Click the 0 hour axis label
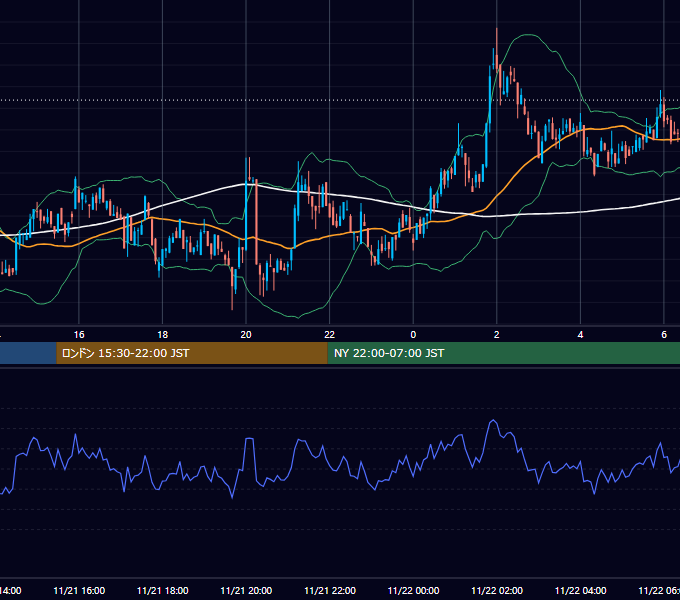Image resolution: width=680 pixels, height=600 pixels. (x=413, y=335)
